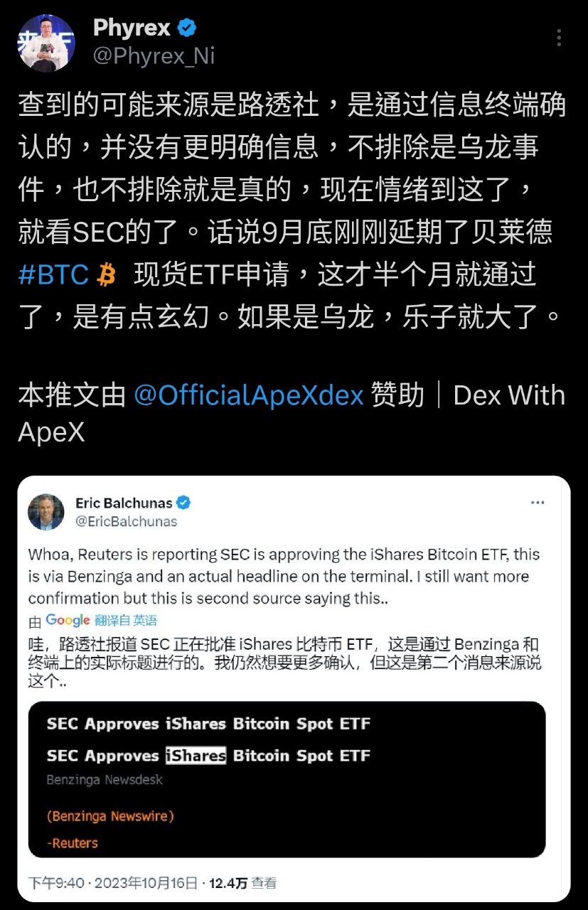
Task: Open the Phyrex display name
Action: (x=132, y=28)
